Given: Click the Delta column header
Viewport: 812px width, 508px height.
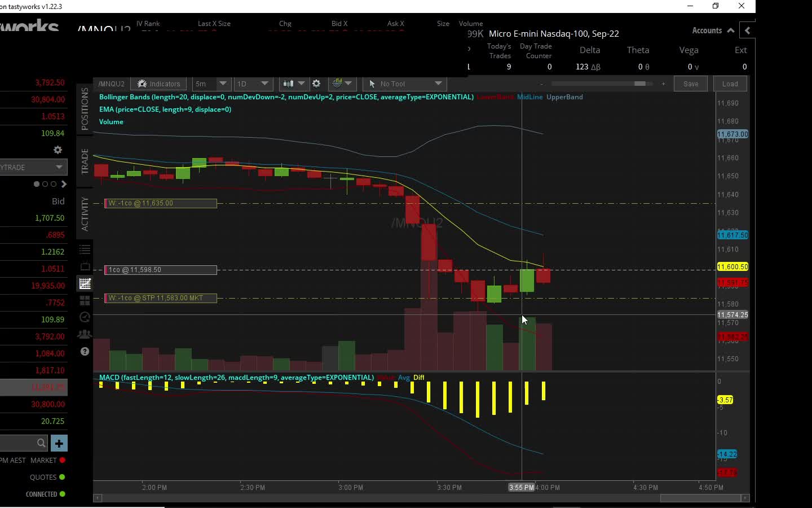Looking at the screenshot, I should click(590, 50).
